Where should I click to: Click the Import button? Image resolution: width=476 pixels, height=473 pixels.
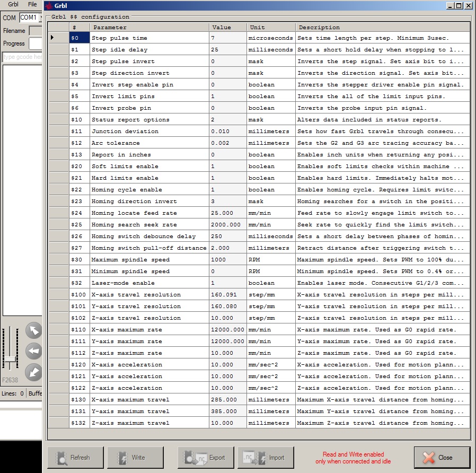(266, 457)
